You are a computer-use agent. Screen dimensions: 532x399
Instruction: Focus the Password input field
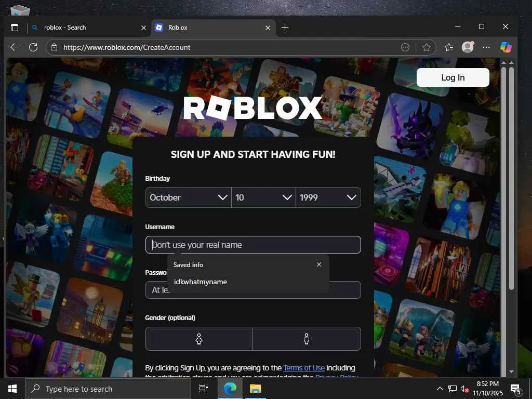click(253, 290)
